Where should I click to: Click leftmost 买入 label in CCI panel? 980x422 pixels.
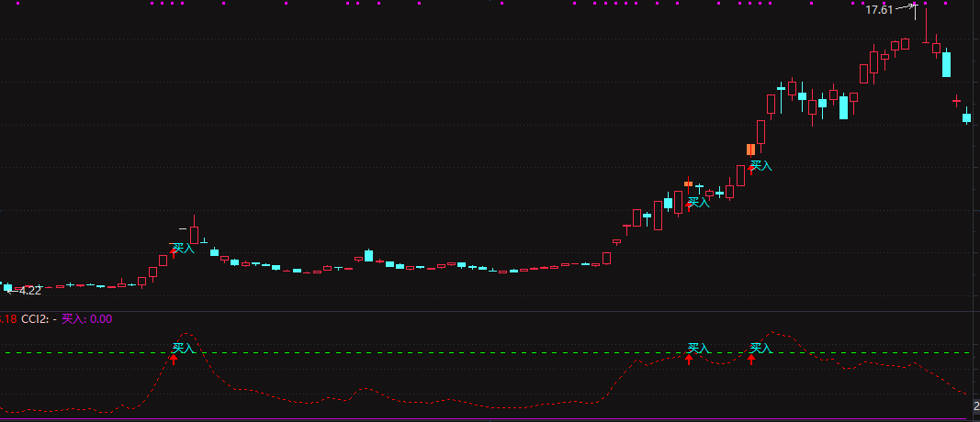[x=184, y=348]
